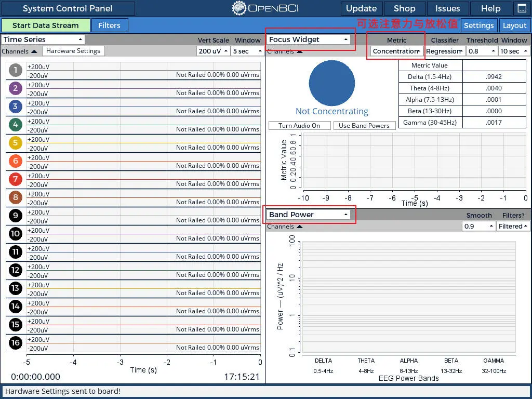Open Classifier Regression dropdown
Viewport: 532px width, 399px height.
445,51
